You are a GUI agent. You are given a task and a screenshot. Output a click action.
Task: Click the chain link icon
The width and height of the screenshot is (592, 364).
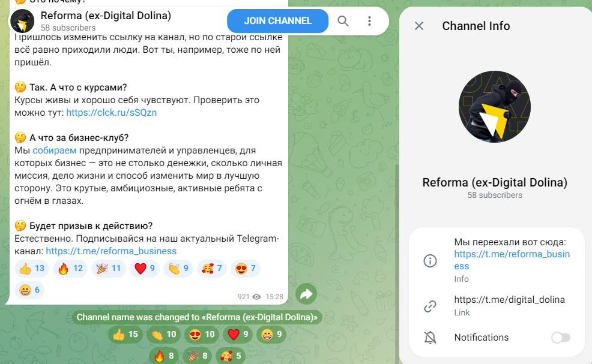(x=430, y=306)
